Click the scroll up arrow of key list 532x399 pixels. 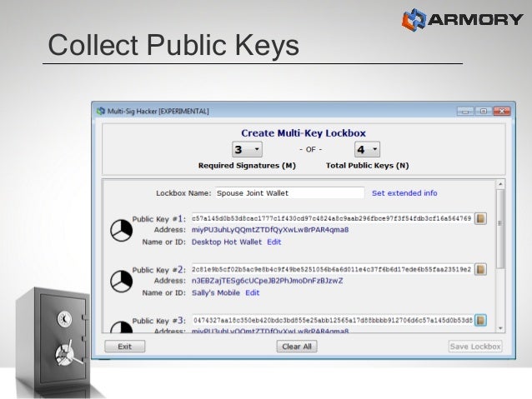click(x=500, y=184)
